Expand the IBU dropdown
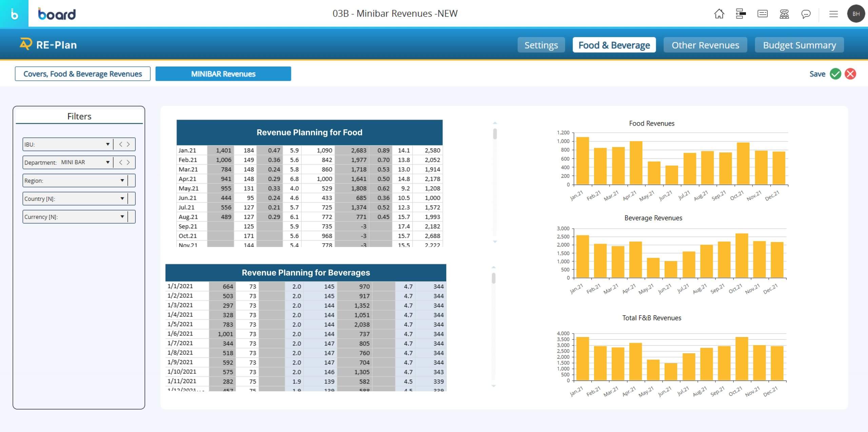 (x=107, y=144)
